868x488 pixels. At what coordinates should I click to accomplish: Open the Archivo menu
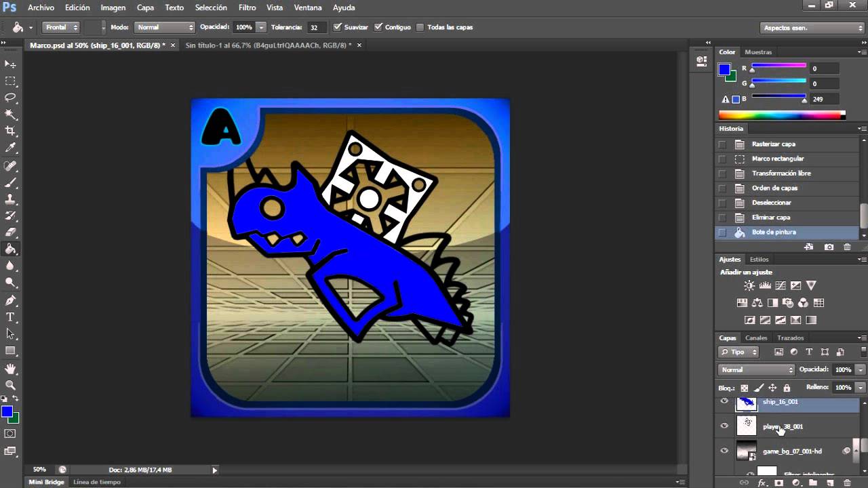point(41,7)
